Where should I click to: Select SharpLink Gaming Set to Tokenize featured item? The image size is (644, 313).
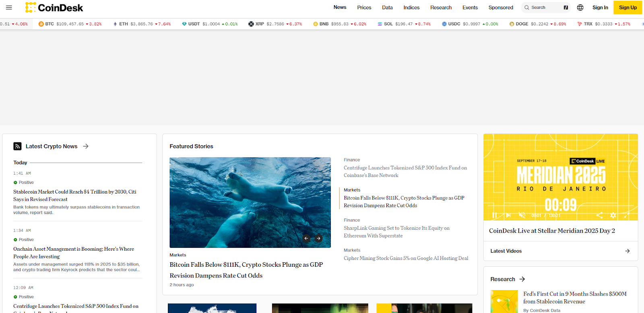point(396,232)
